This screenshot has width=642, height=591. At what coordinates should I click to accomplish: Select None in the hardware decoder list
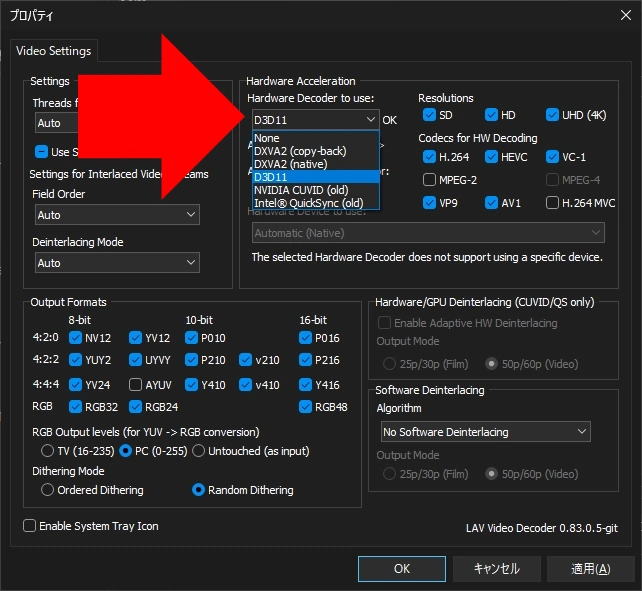click(316, 138)
